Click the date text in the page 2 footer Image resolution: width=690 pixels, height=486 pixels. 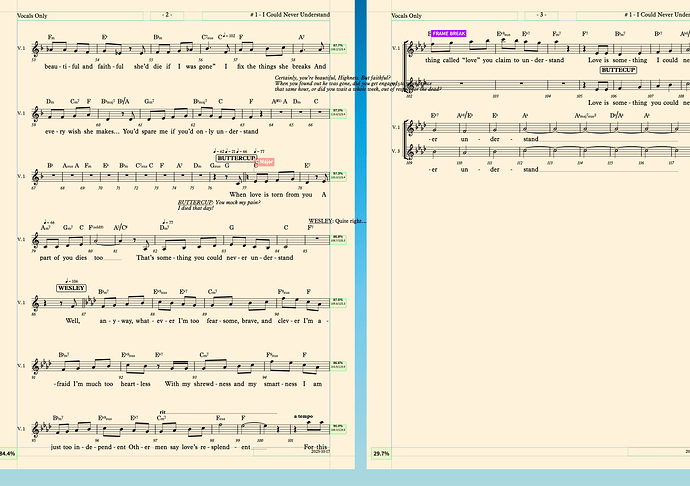pos(321,452)
